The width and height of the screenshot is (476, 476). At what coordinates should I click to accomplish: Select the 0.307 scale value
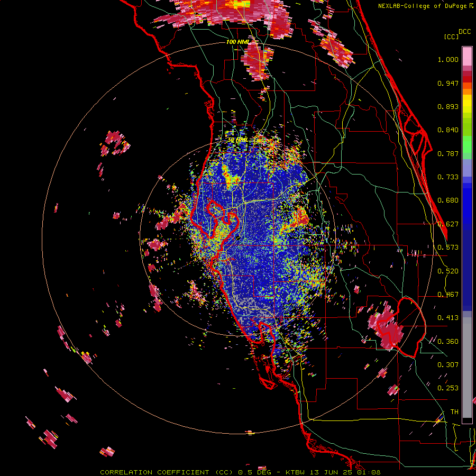click(448, 365)
